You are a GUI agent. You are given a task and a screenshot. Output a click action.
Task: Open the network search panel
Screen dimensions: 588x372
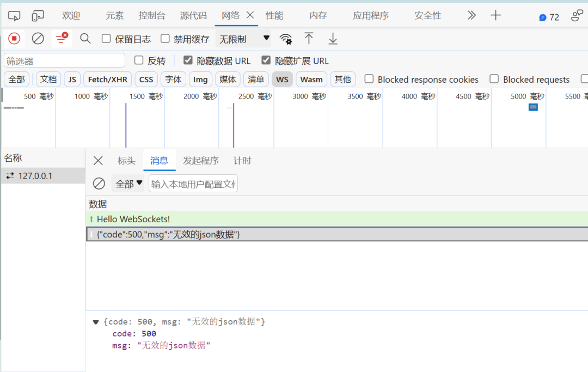click(85, 38)
